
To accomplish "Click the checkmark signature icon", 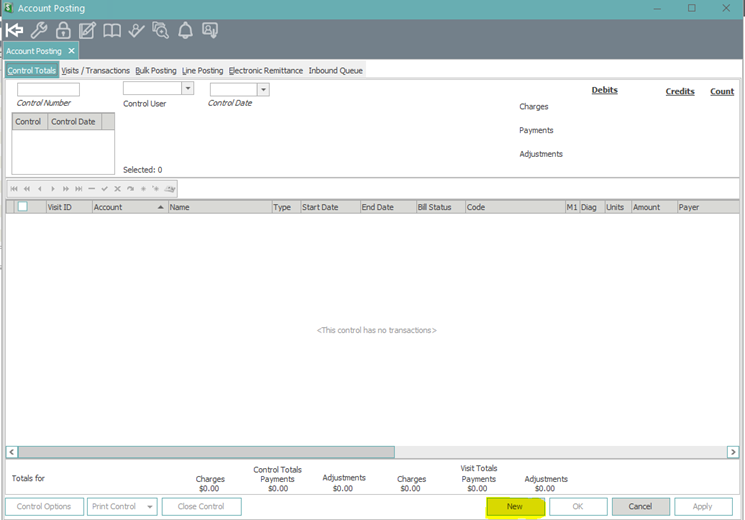I will 136,30.
